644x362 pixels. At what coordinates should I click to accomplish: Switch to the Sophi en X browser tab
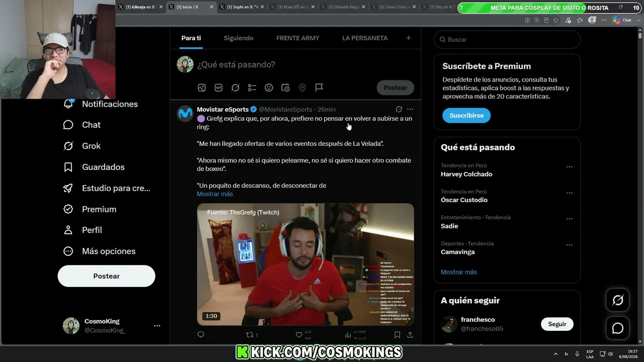(243, 7)
